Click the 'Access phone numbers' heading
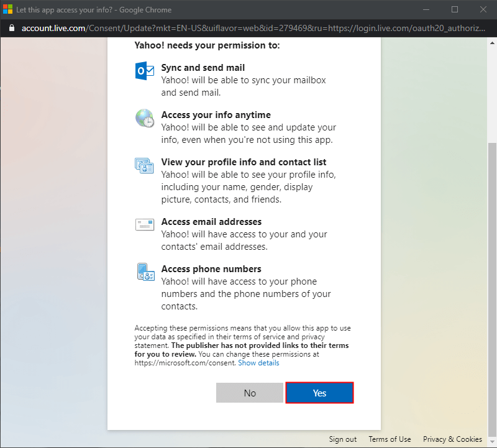The image size is (497, 448). [211, 269]
